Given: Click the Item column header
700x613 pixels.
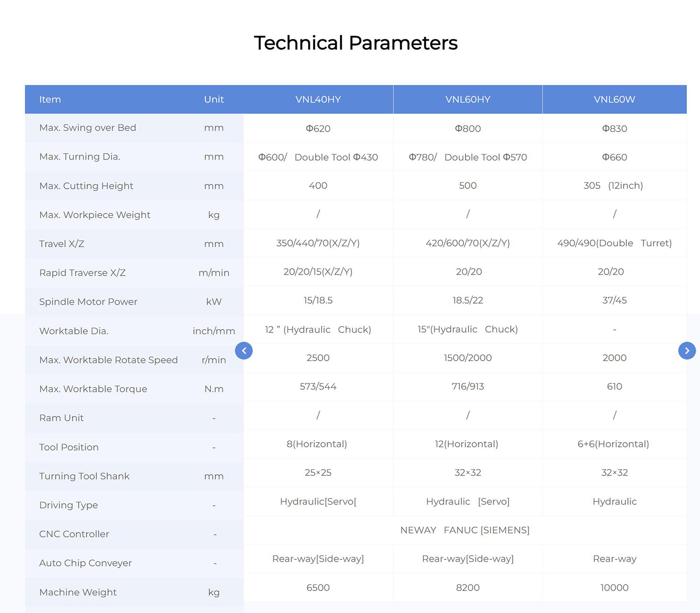Looking at the screenshot, I should [x=50, y=99].
